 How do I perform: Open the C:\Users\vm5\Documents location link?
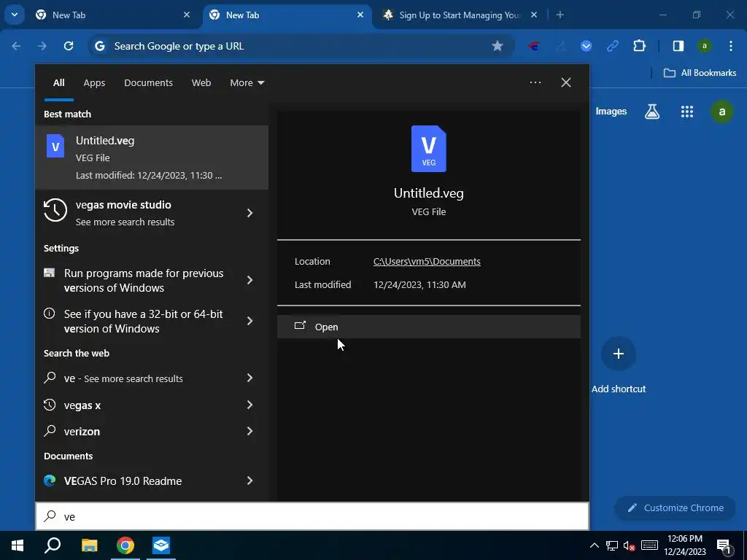click(426, 262)
